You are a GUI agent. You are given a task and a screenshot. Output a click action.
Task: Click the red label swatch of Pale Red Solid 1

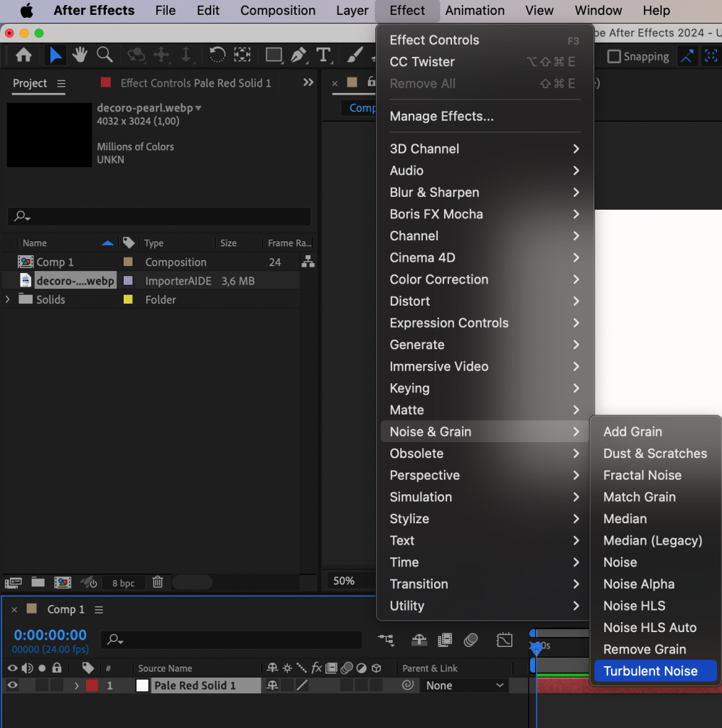(x=92, y=685)
